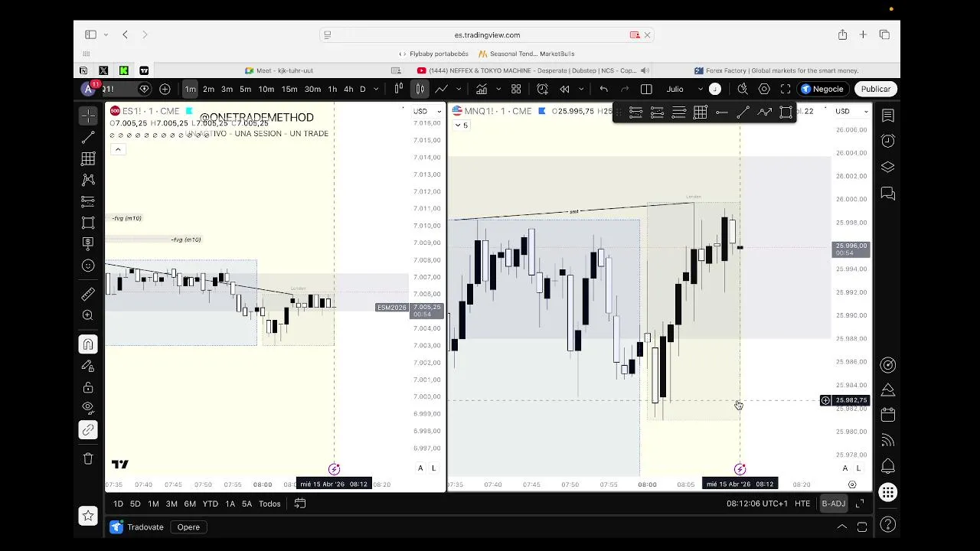Select the YTD date range
The image size is (980, 551).
click(x=210, y=504)
